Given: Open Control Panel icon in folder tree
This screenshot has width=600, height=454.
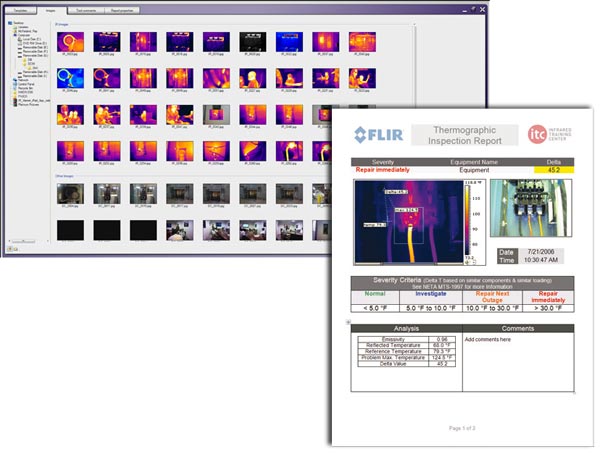Looking at the screenshot, I should pyautogui.click(x=15, y=84).
